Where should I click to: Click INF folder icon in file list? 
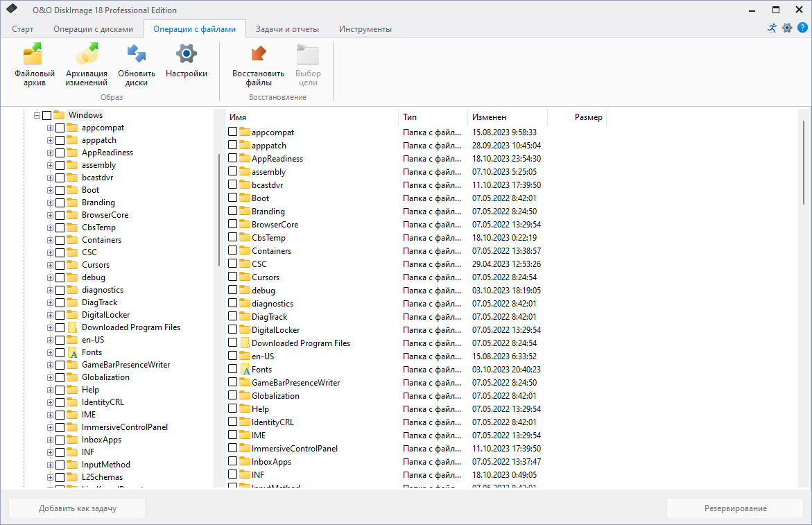pos(245,474)
